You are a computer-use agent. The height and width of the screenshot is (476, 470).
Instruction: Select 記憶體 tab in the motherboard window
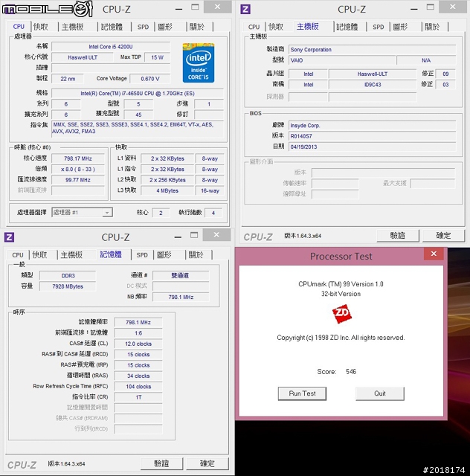(347, 27)
